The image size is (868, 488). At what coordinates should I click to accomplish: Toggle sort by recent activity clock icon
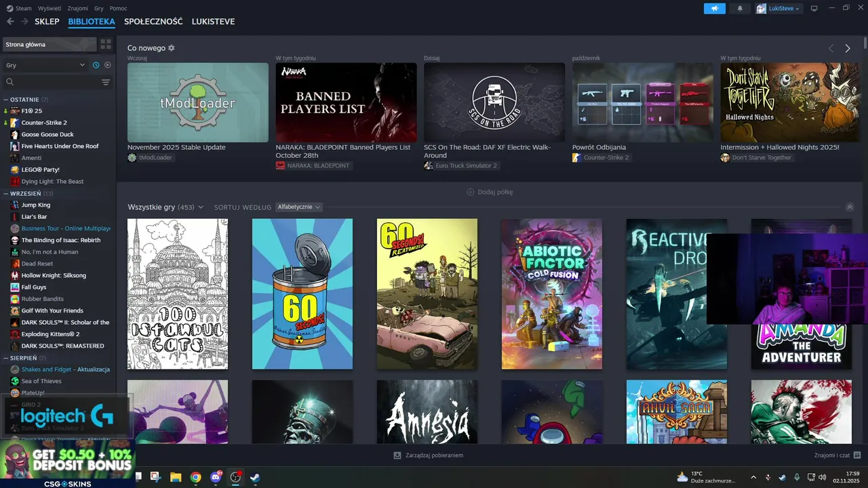point(96,65)
